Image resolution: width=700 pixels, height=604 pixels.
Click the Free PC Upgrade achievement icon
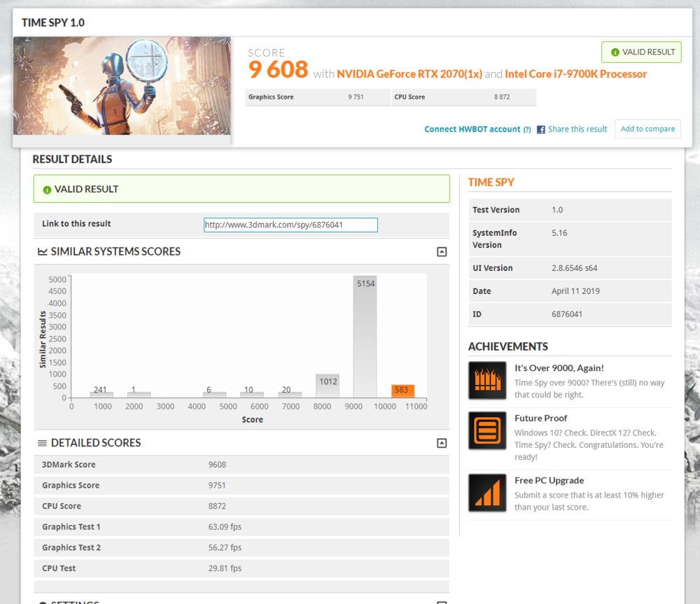tap(487, 493)
